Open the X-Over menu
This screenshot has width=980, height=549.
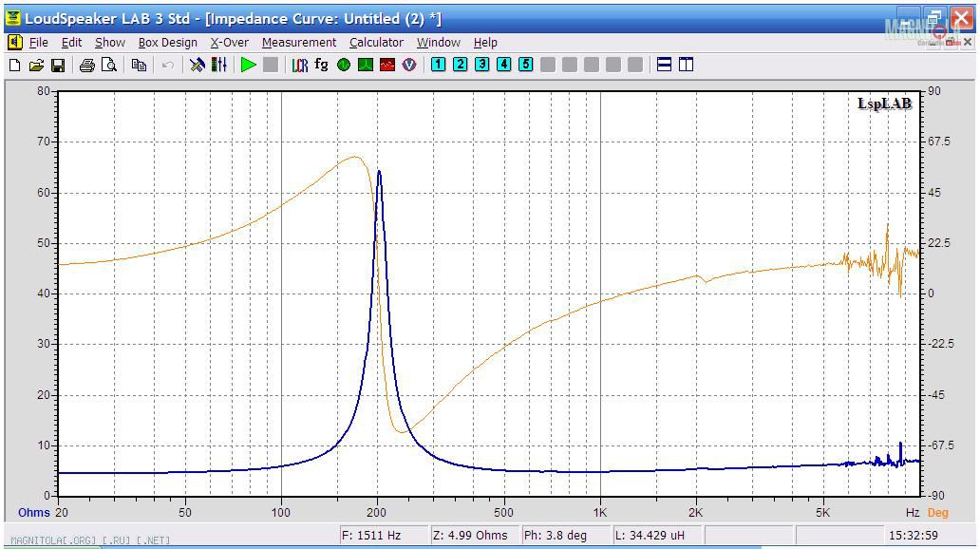tap(230, 43)
